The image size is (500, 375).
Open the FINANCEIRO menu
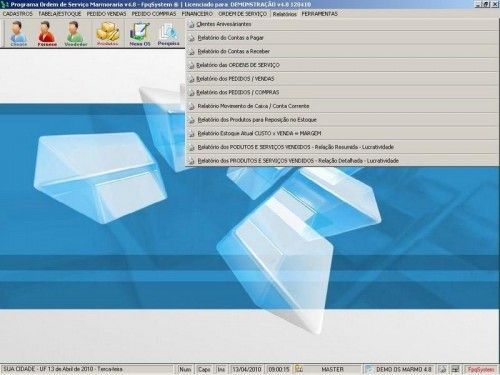pyautogui.click(x=197, y=14)
